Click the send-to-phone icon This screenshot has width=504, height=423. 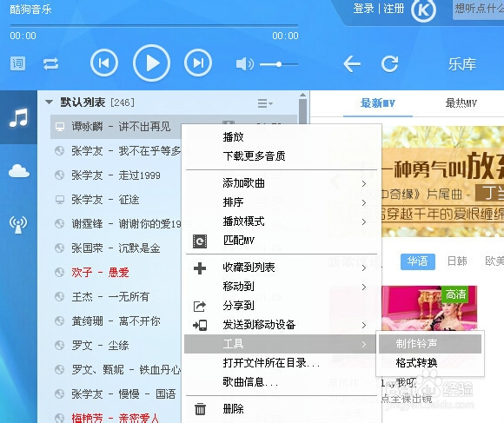click(200, 326)
